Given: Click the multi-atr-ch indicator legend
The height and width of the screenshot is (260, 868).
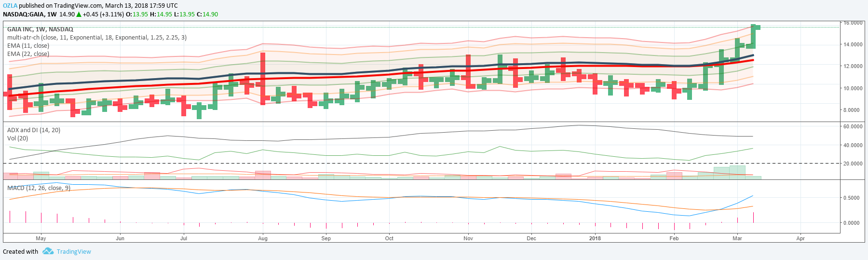Looking at the screenshot, I should coord(97,38).
